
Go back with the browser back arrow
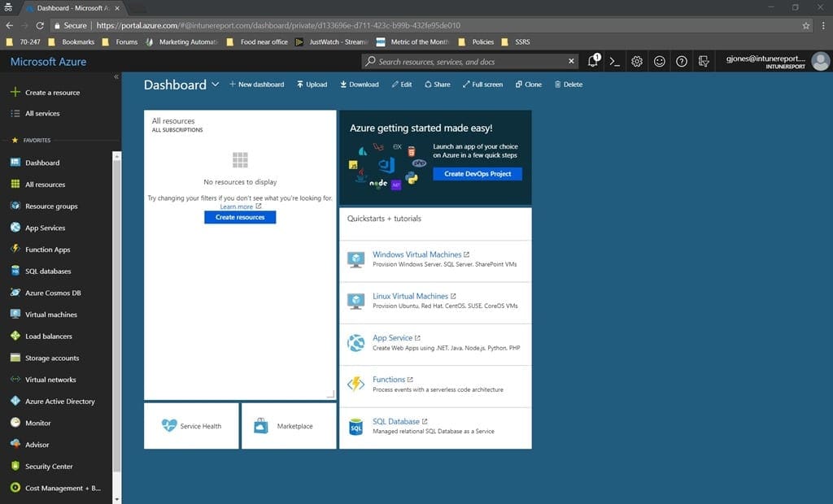click(9, 25)
